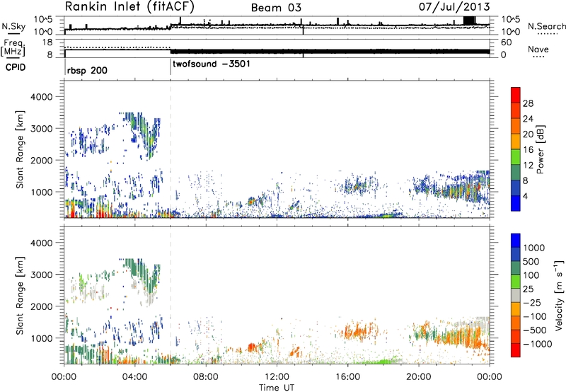Viewport: 566px width, 392px height.
Task: Select the 'rbsp 200' CPID text
Action: pos(87,70)
